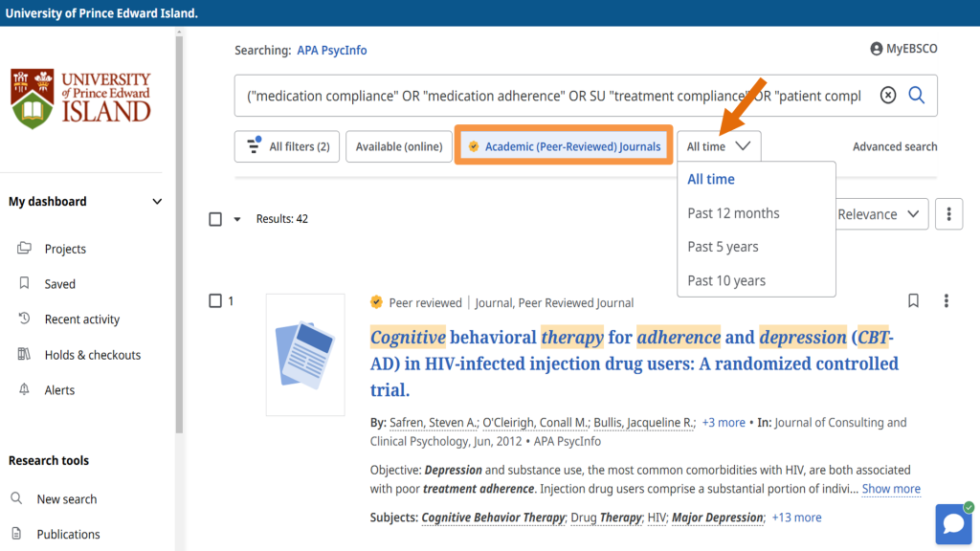This screenshot has width=980, height=551.
Task: Clear the search query with X icon
Action: click(x=888, y=96)
